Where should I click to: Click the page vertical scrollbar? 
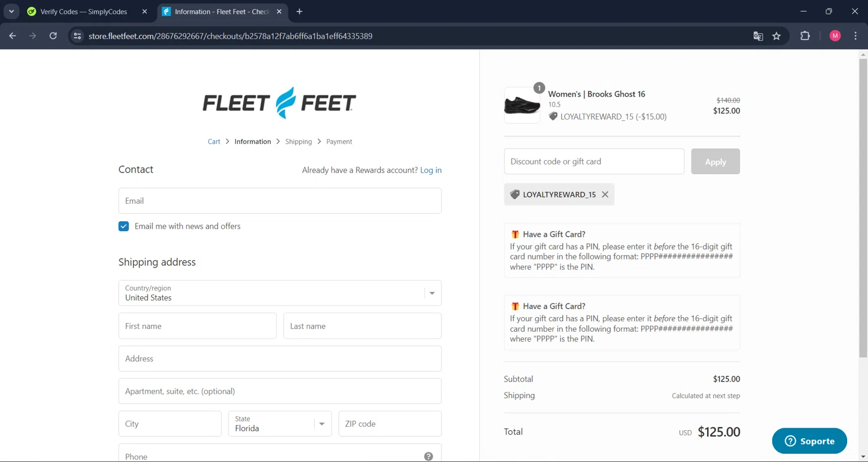863,208
